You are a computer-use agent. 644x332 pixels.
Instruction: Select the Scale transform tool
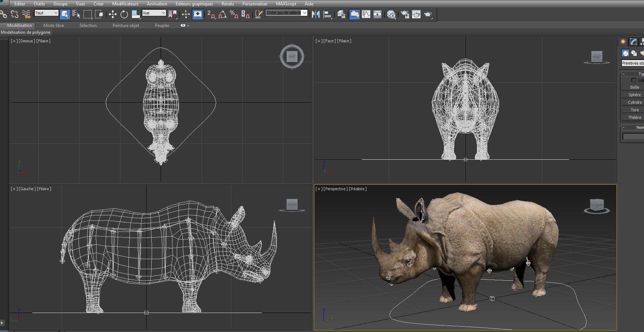[136, 14]
